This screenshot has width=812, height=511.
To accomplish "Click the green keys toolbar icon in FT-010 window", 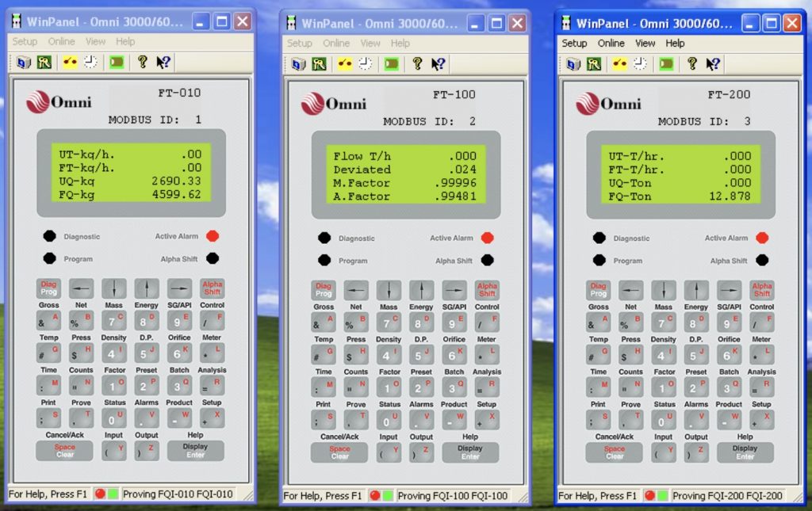I will tap(44, 63).
